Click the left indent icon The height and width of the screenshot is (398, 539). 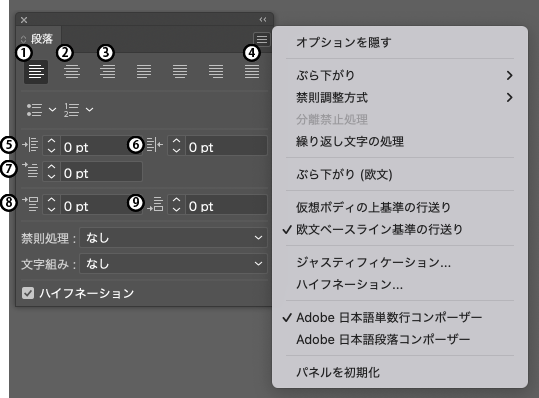[30, 145]
